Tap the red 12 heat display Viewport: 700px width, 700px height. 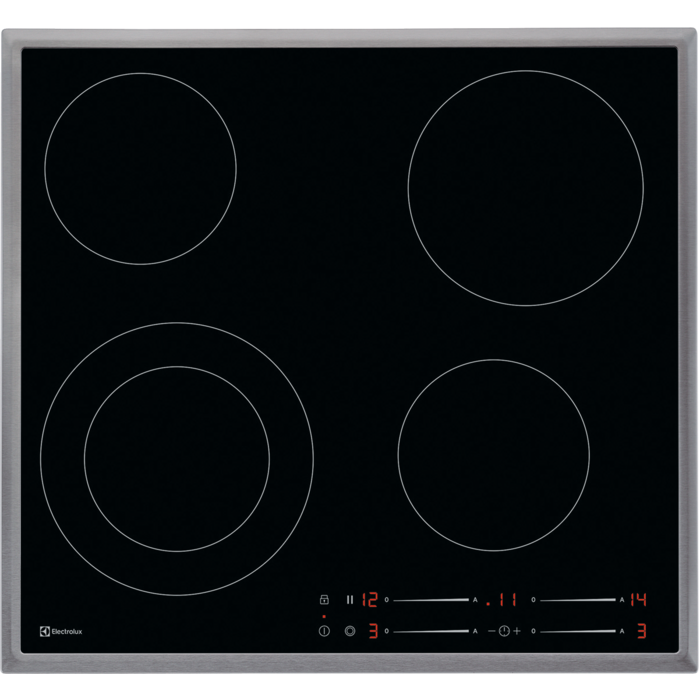tap(369, 600)
